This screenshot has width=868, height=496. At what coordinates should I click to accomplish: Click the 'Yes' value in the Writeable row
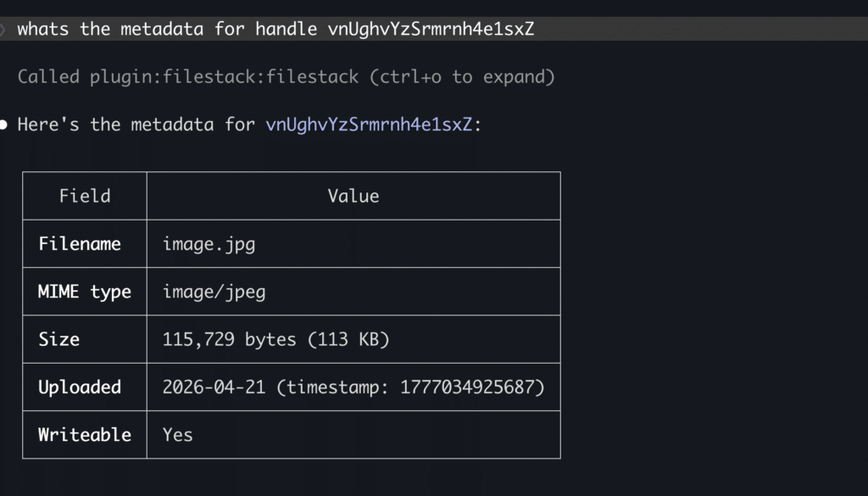coord(178,434)
